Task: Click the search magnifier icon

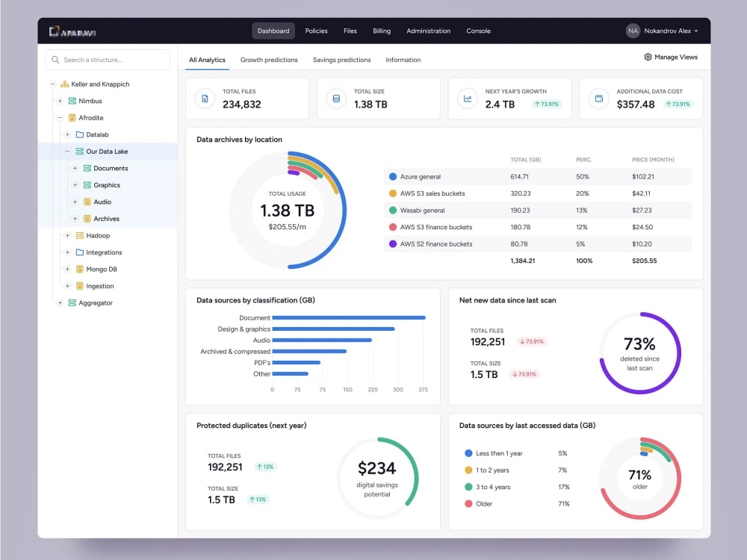Action: pyautogui.click(x=55, y=60)
